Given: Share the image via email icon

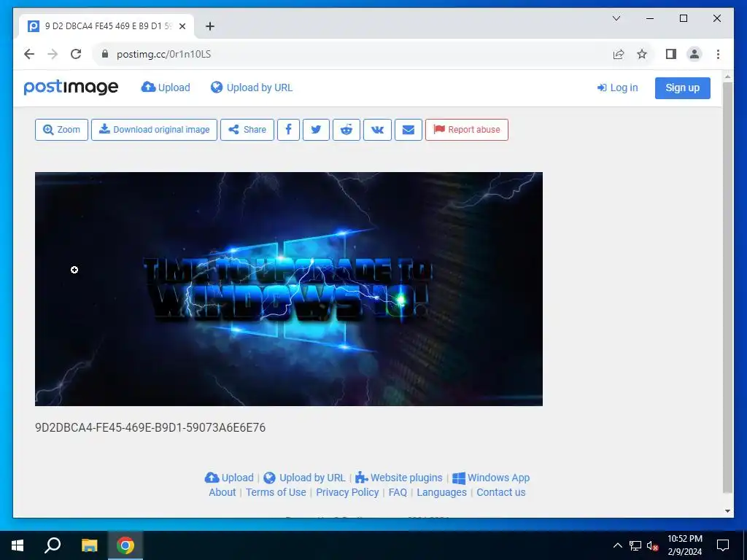Looking at the screenshot, I should click(409, 130).
